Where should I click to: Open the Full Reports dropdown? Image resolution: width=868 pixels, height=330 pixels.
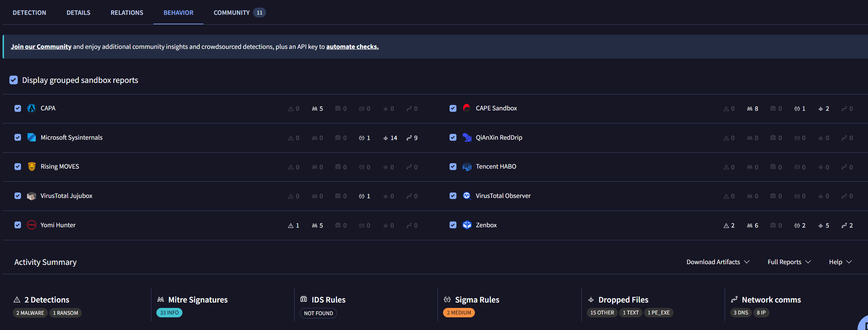coord(789,262)
